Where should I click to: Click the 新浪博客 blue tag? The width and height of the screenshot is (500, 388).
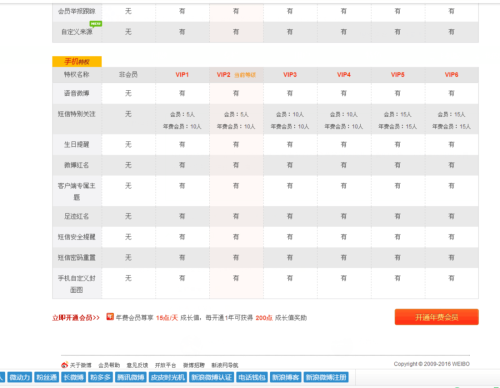(286, 377)
